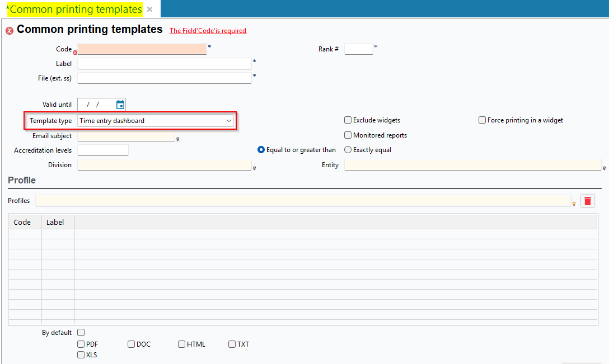Click the 'Field Code is required' error link
609x364 pixels.
pos(208,31)
